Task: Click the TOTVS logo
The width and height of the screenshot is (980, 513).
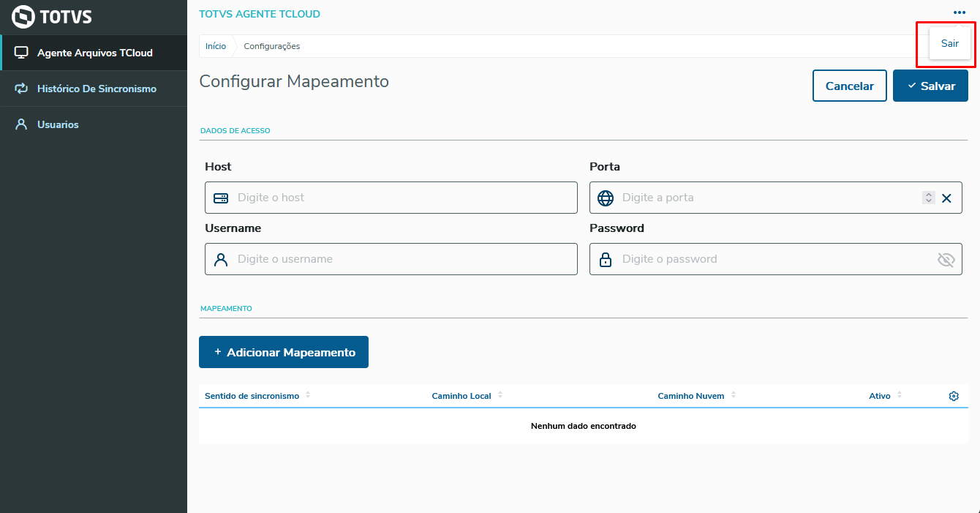Action: tap(52, 17)
